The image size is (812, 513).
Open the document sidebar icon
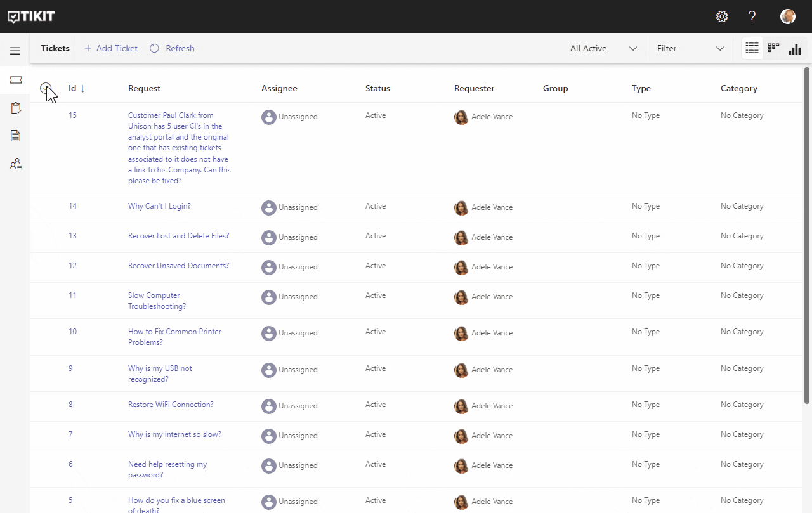16,136
